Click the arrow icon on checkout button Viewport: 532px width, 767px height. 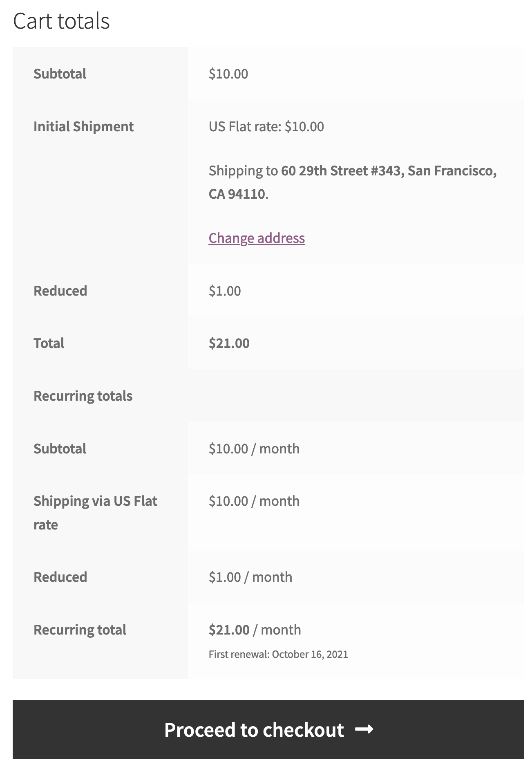click(364, 729)
